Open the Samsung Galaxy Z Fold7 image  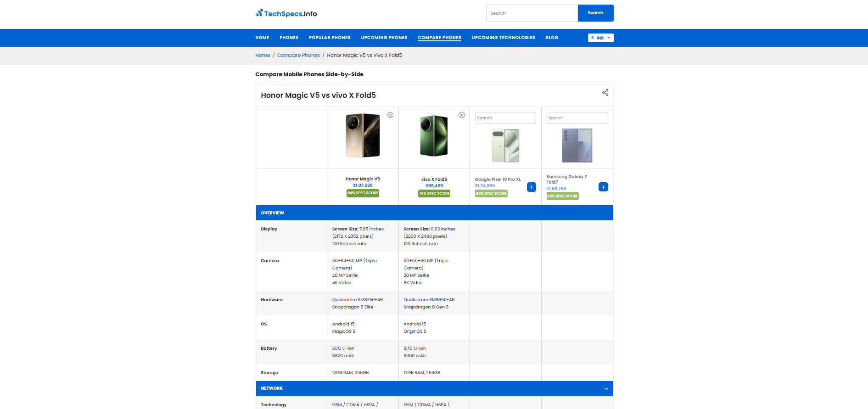(577, 146)
